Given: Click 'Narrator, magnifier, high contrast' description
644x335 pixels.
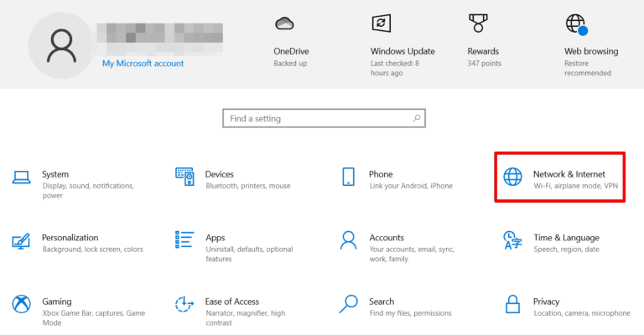Looking at the screenshot, I should [245, 317].
